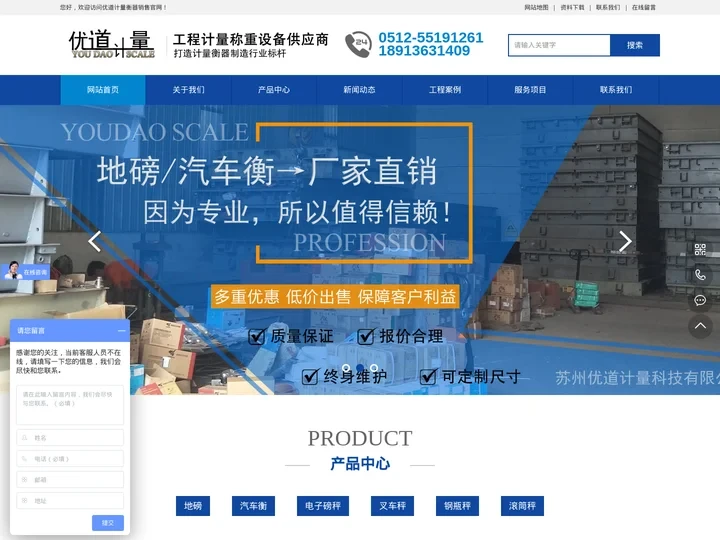Focus the 请输入关键字 search field
720x540 pixels.
click(559, 45)
